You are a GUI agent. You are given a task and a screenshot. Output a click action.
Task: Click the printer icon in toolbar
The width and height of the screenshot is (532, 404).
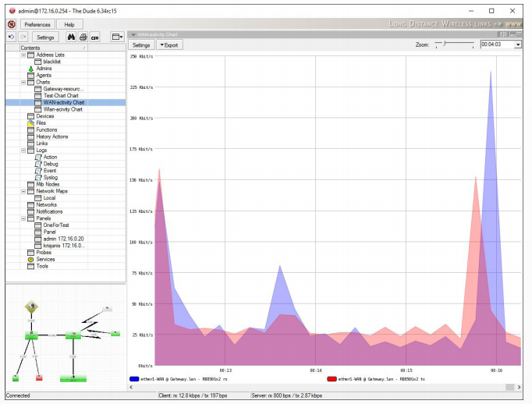pos(82,37)
